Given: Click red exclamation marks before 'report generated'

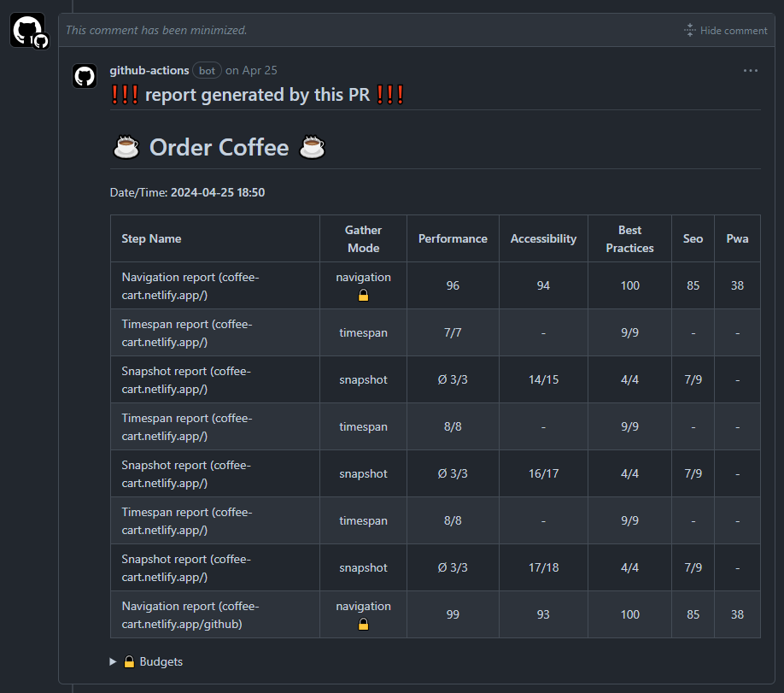Looking at the screenshot, I should [125, 95].
